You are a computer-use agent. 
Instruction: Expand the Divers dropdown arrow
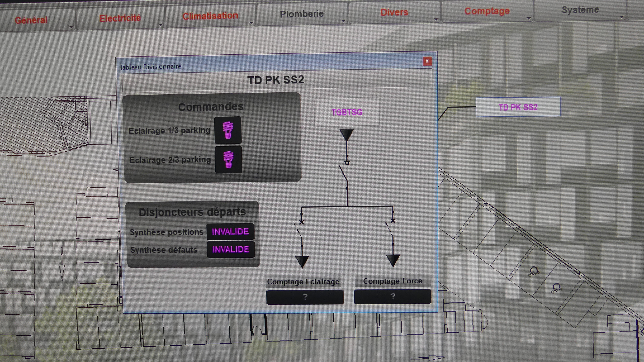click(x=436, y=19)
